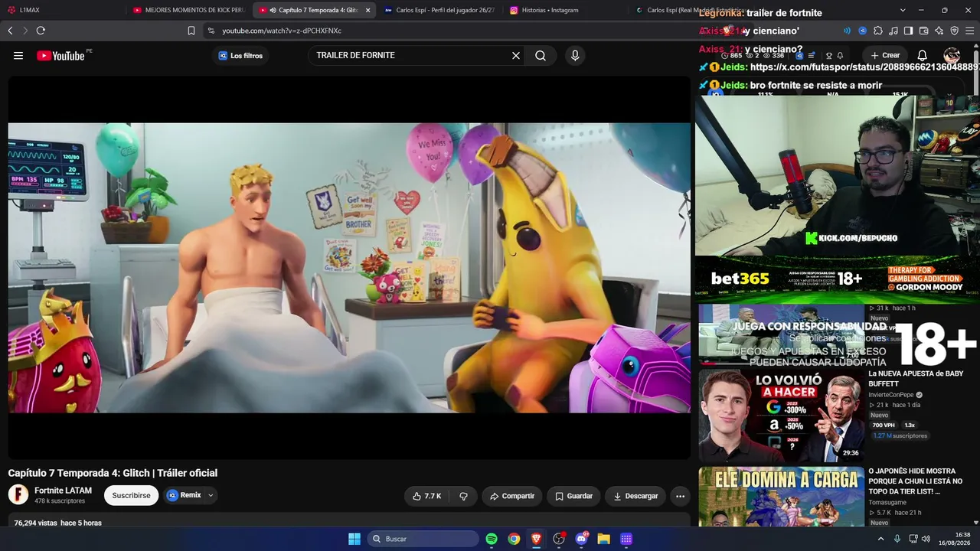
Task: Switch to the L1MAX tab
Action: (x=64, y=10)
